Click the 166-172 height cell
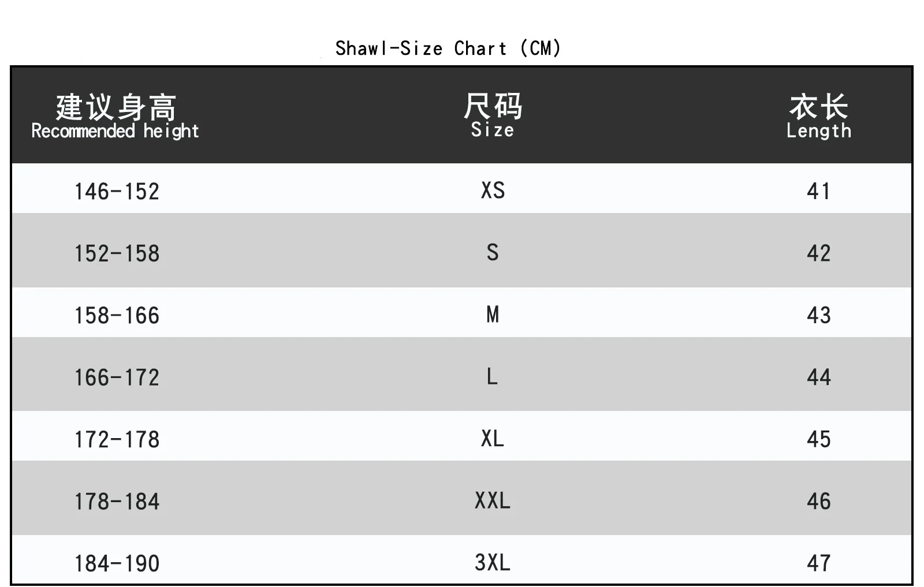The width and height of the screenshot is (924, 587). tap(117, 377)
